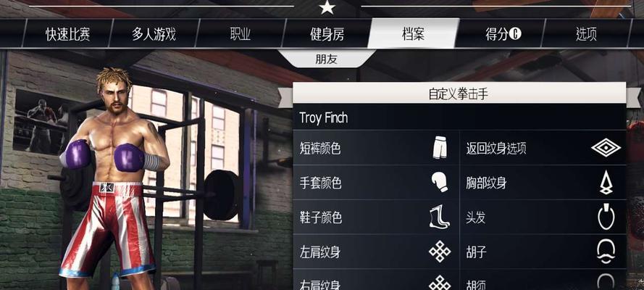Viewport: 644px width, 290px height.
Task: Click the boots icon for 鞋子颜色
Action: [x=439, y=217]
